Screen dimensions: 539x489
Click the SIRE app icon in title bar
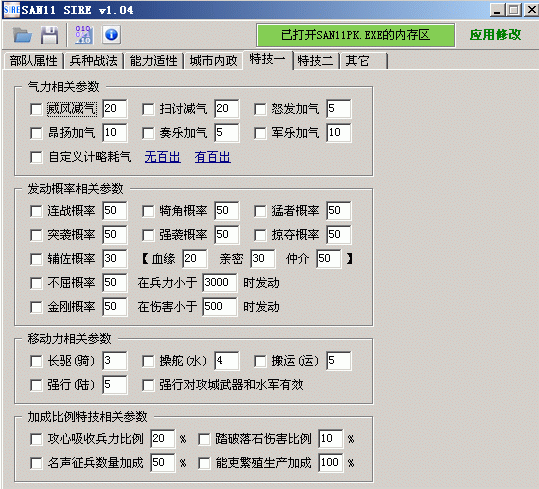(x=12, y=10)
